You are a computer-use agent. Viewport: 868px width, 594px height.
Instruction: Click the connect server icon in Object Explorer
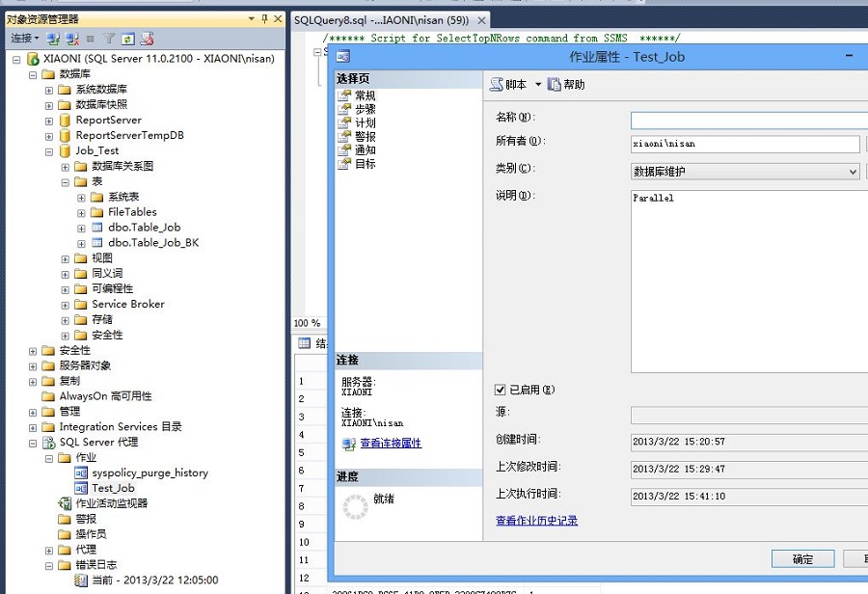click(x=54, y=39)
